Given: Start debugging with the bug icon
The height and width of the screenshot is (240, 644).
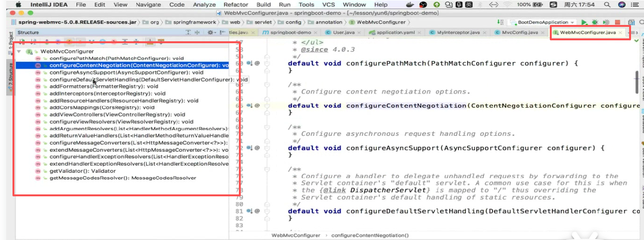Looking at the screenshot, I should click(594, 22).
